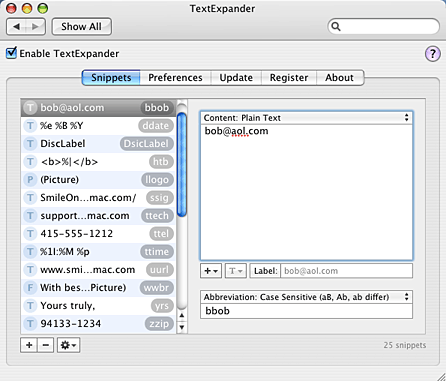This screenshot has width=446, height=381.
Task: Click the T icon beside DiscLabel row
Action: (x=30, y=144)
